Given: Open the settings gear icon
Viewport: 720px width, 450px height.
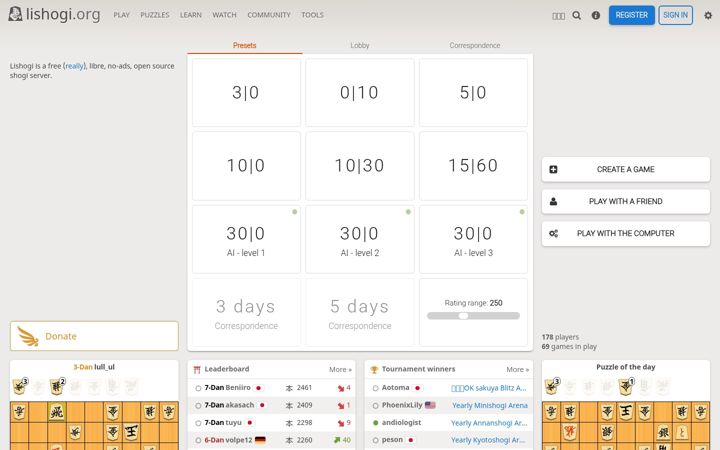Looking at the screenshot, I should (x=708, y=15).
